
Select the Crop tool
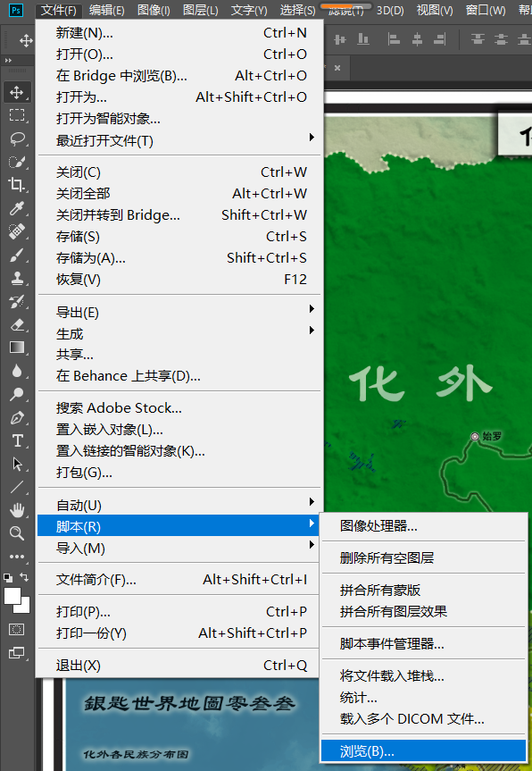[17, 184]
